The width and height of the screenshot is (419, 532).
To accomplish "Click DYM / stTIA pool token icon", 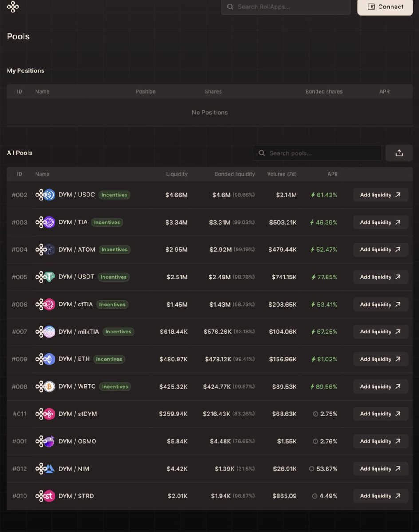I will click(x=45, y=305).
